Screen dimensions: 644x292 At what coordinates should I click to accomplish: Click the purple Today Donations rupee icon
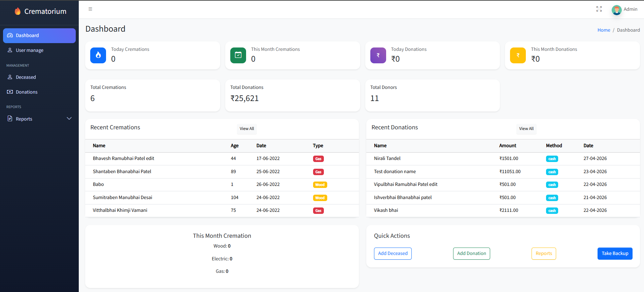pos(378,55)
